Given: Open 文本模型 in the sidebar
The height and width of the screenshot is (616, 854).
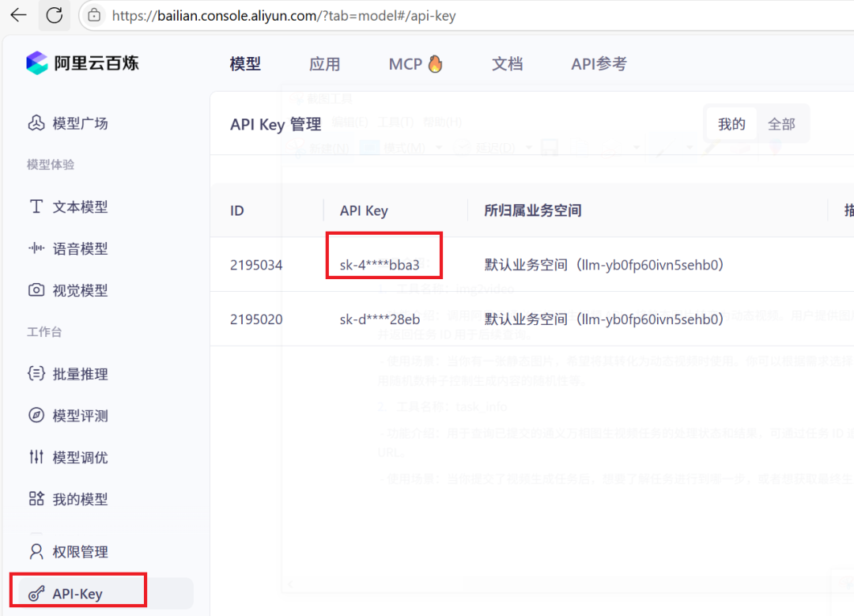Looking at the screenshot, I should pyautogui.click(x=80, y=207).
